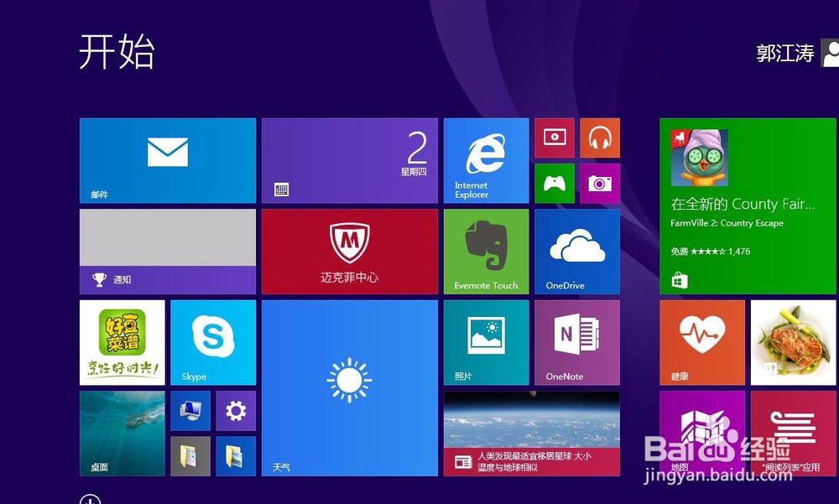
Task: Open the folder tile on gray background
Action: [190, 456]
